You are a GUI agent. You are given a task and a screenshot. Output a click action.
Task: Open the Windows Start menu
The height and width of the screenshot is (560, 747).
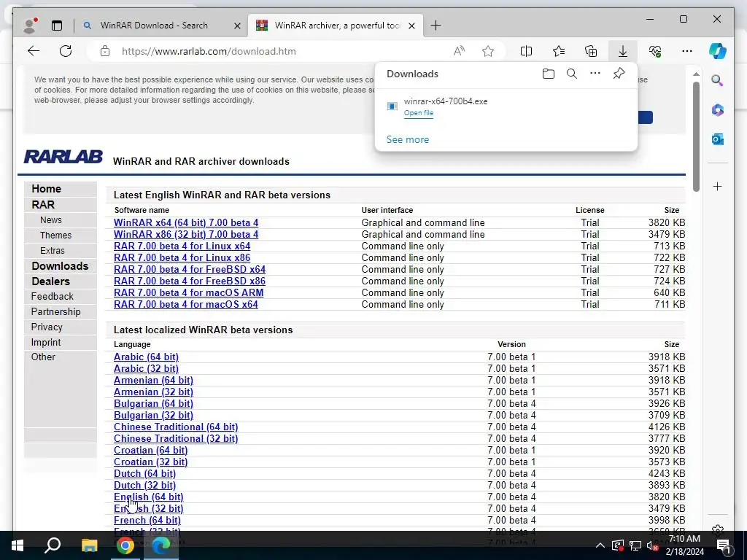tap(18, 545)
